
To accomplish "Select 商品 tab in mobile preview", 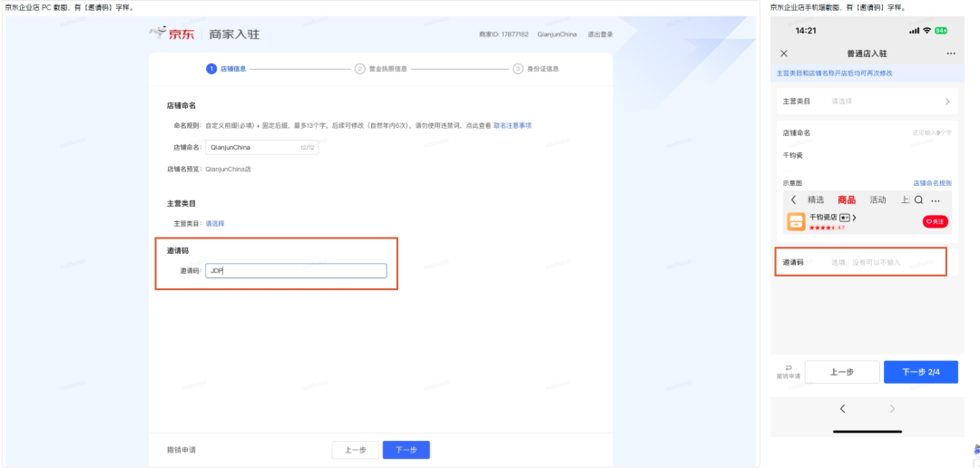I will (847, 200).
